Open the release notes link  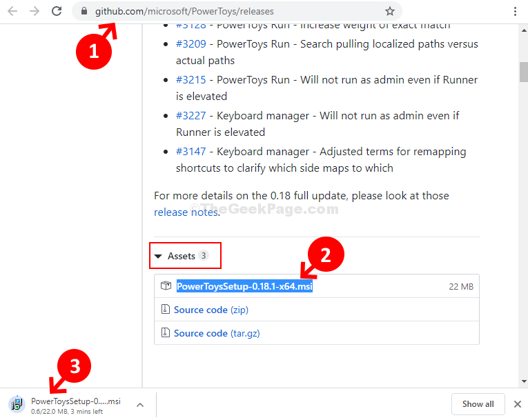[186, 212]
